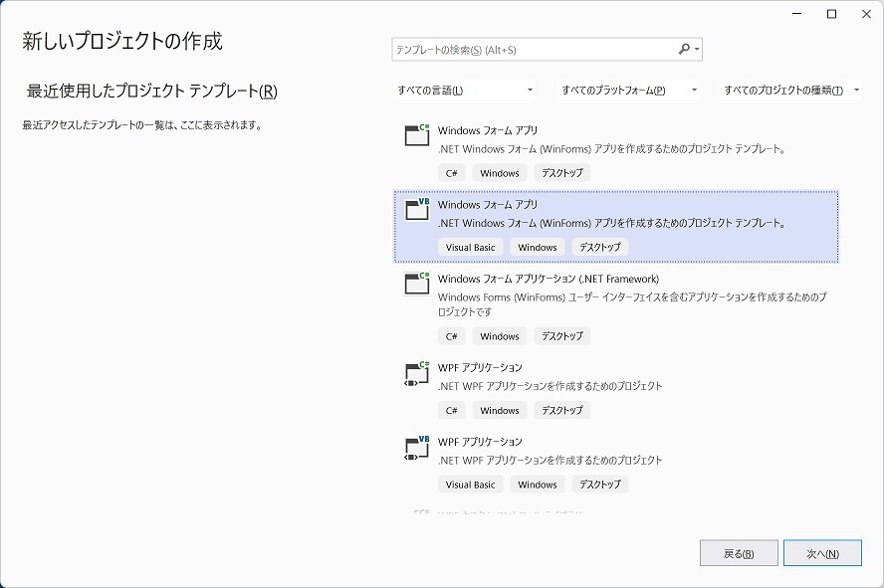Viewport: 884px width, 588px height.
Task: Open the すべてのプロジェクトの種類 project type dropdown
Action: [789, 90]
